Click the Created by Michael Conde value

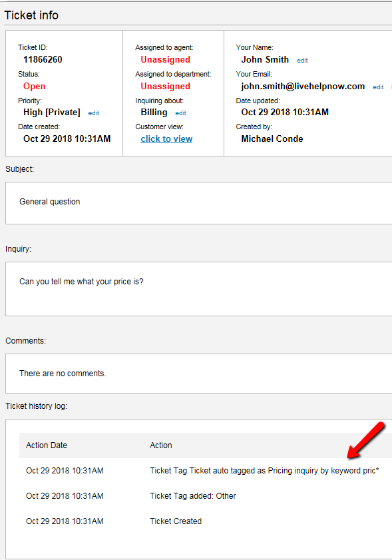pyautogui.click(x=272, y=139)
